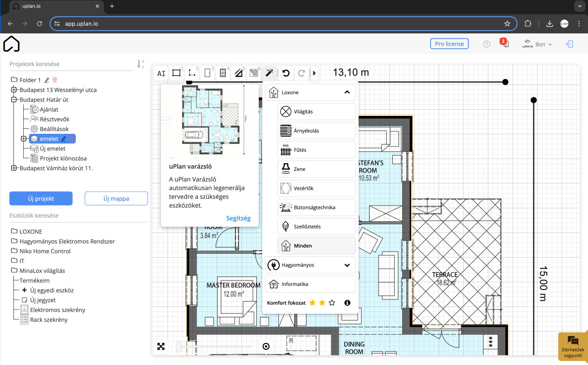Choose Vezérlők controllers option
The image size is (588, 365).
click(316, 188)
